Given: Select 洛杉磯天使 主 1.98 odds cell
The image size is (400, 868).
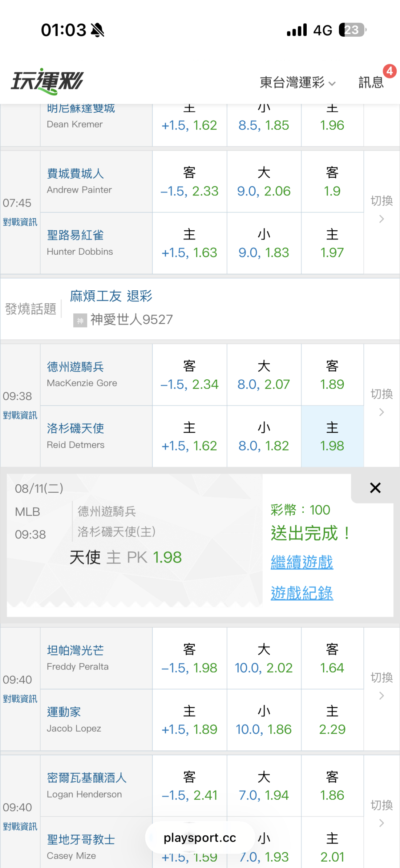Looking at the screenshot, I should (x=332, y=436).
